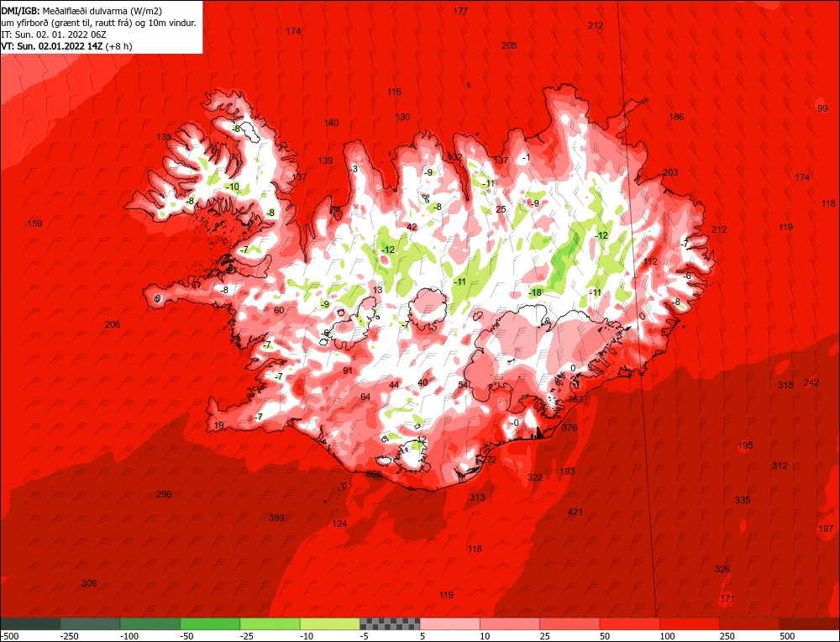Select the value 135 northwest of Westfjords
Viewport: 840px width, 642px height.
(x=164, y=137)
